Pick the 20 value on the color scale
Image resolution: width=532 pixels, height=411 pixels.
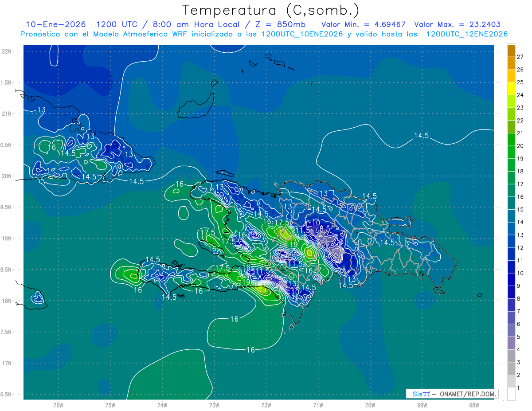click(x=520, y=146)
